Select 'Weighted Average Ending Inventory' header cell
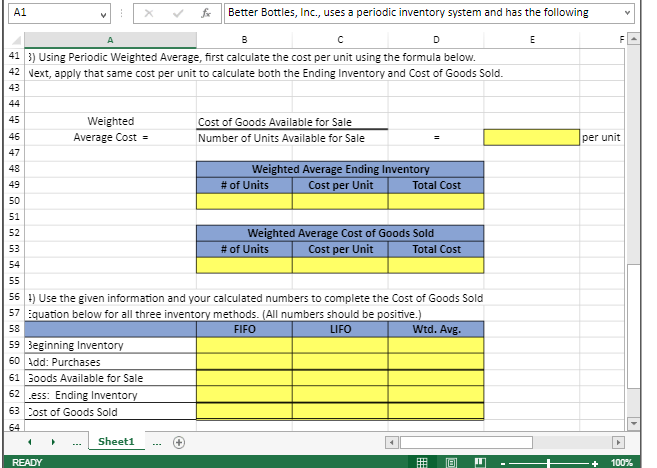 [340, 169]
